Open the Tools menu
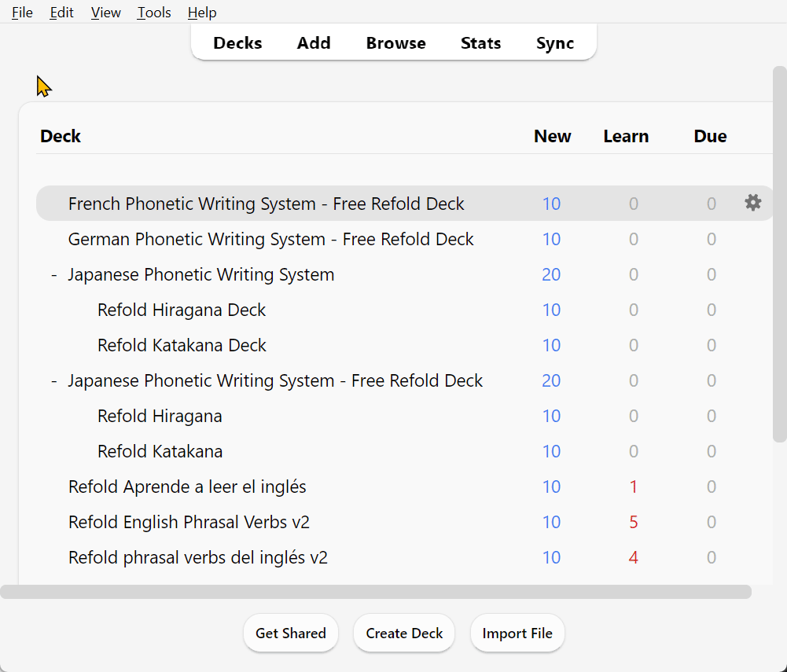 (x=154, y=13)
